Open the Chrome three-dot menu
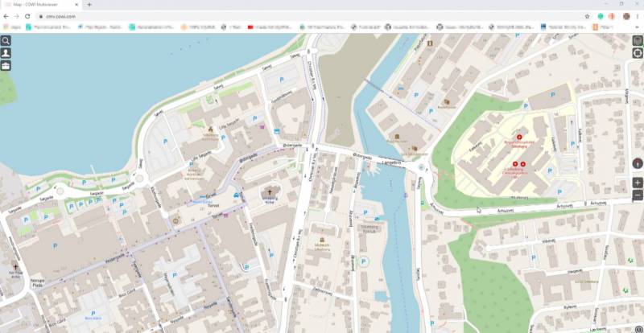The width and height of the screenshot is (644, 333). pyautogui.click(x=638, y=16)
